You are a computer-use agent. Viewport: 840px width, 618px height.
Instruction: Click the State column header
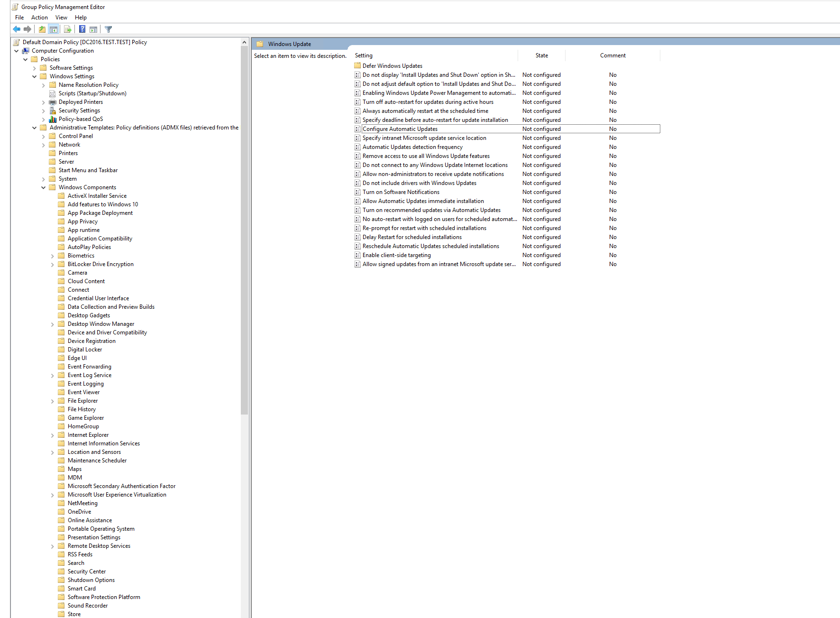541,55
